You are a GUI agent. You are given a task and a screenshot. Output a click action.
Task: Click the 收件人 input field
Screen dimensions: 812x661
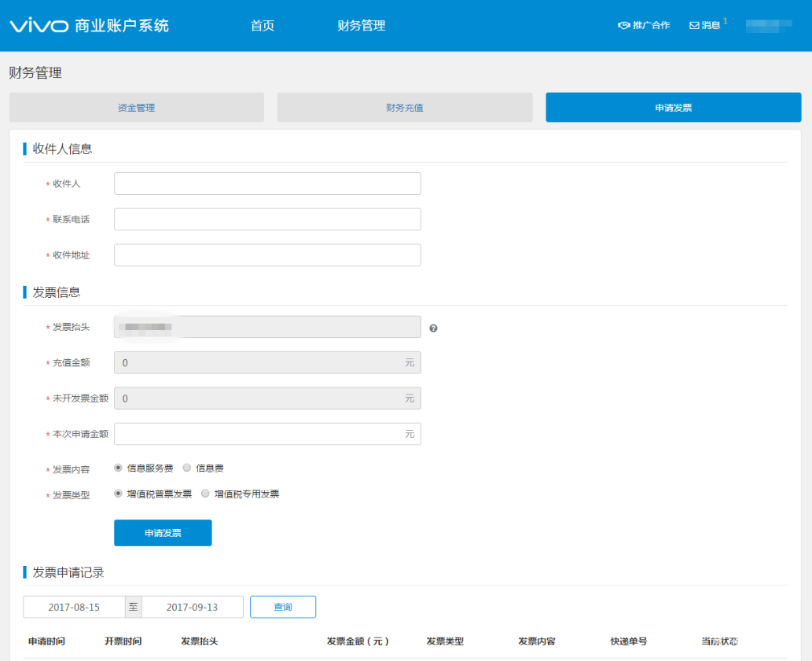pyautogui.click(x=267, y=183)
